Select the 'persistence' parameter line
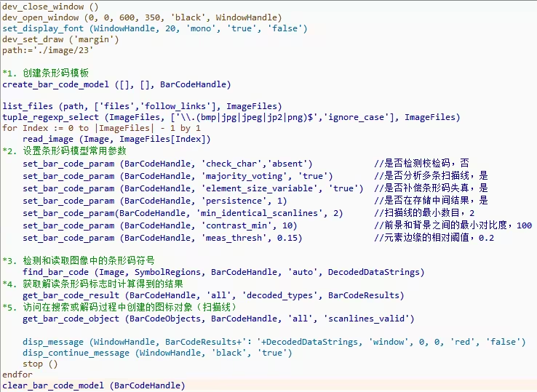This screenshot has width=537, height=392. click(x=155, y=201)
